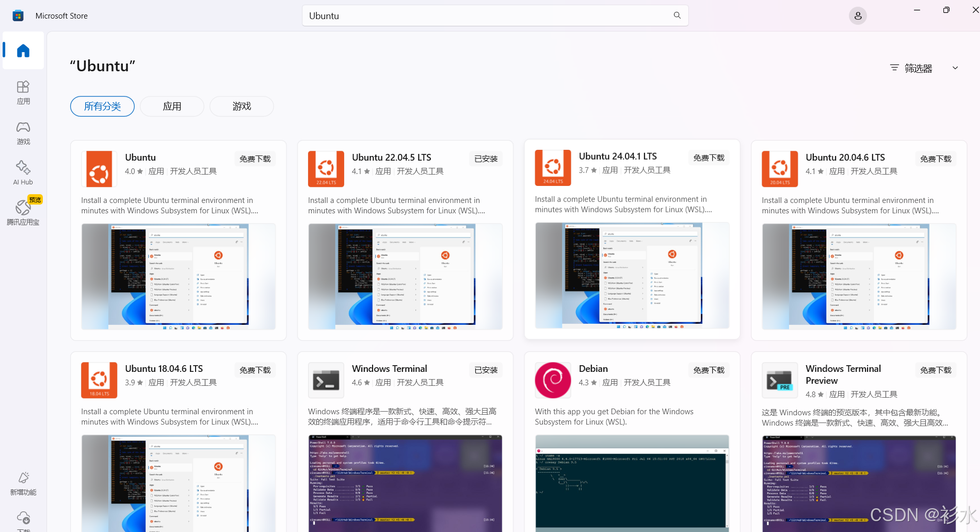Click 免费下载 for Ubuntu 20.04.6 LTS
This screenshot has width=980, height=532.
pos(936,159)
